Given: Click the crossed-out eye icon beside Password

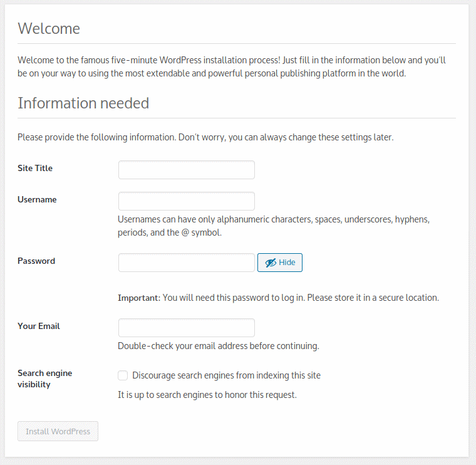Looking at the screenshot, I should pos(271,263).
